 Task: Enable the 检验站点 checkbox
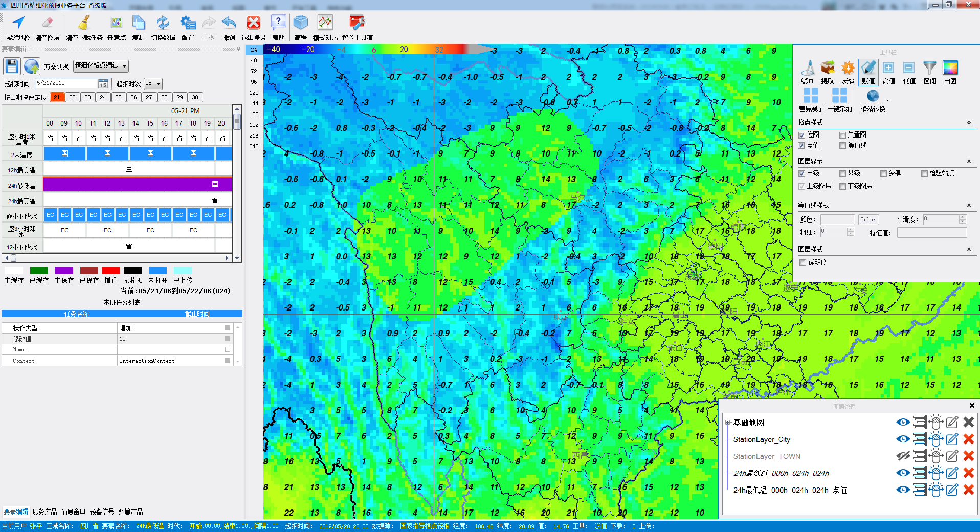[924, 173]
